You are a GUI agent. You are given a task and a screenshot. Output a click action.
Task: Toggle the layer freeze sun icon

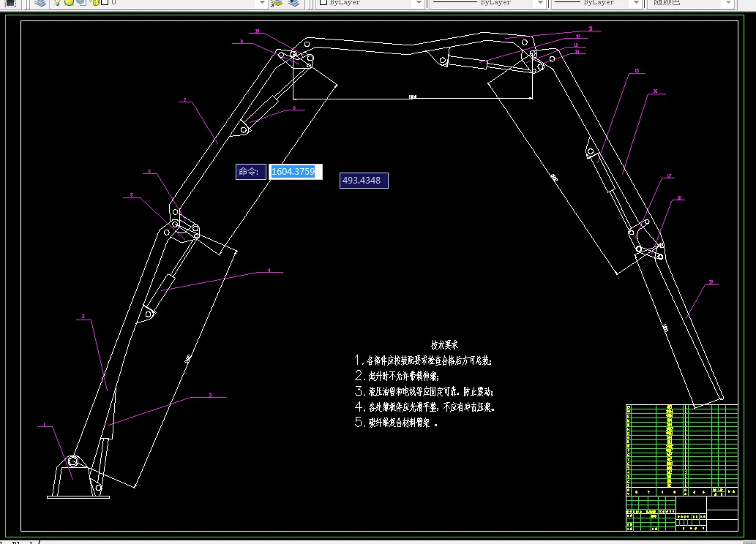pos(69,2)
